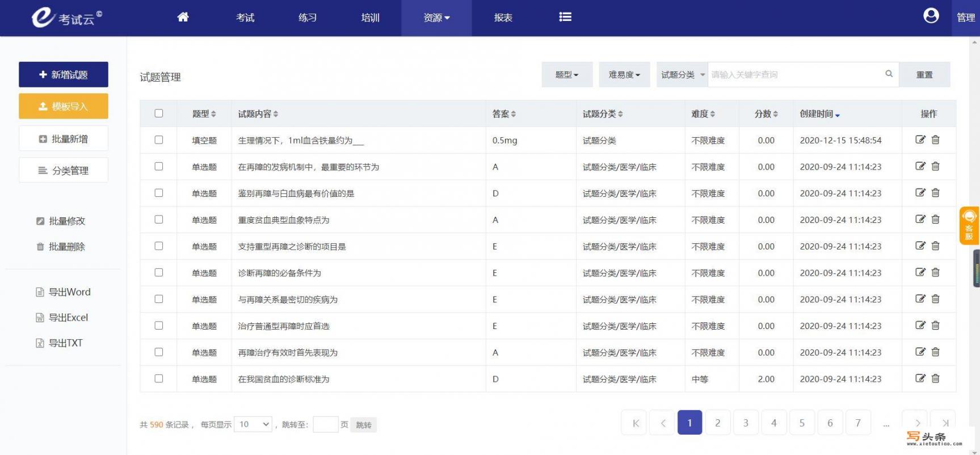Sort table by 题型 column
The width and height of the screenshot is (980, 455).
(204, 114)
